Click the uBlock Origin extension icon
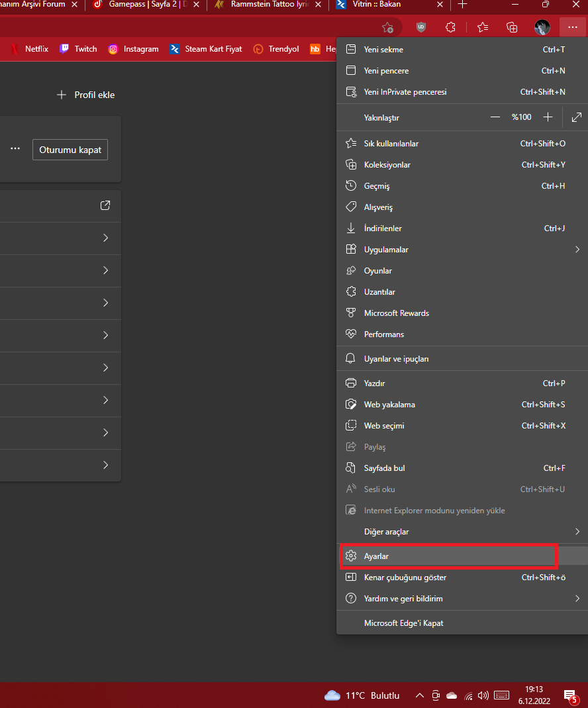The width and height of the screenshot is (588, 708). 420,27
